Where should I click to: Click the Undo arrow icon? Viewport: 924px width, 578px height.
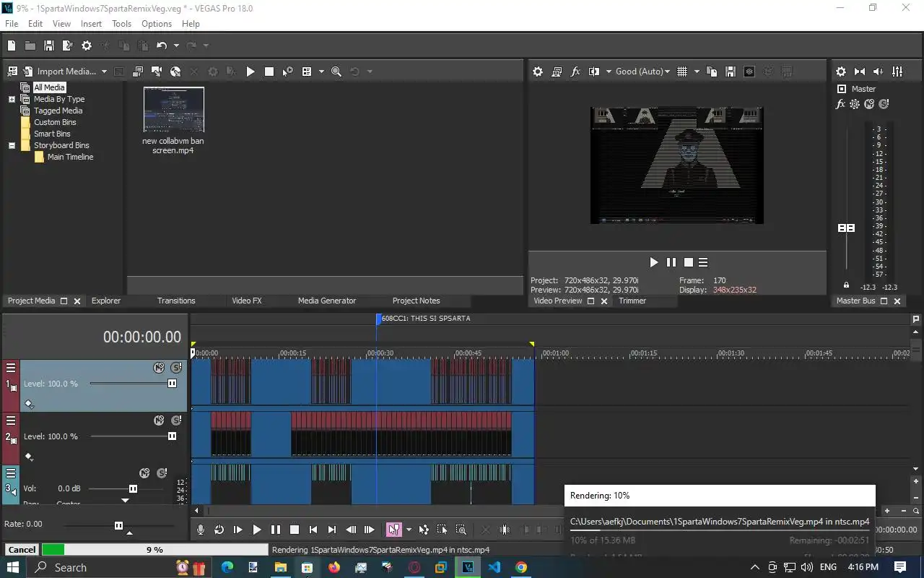162,46
